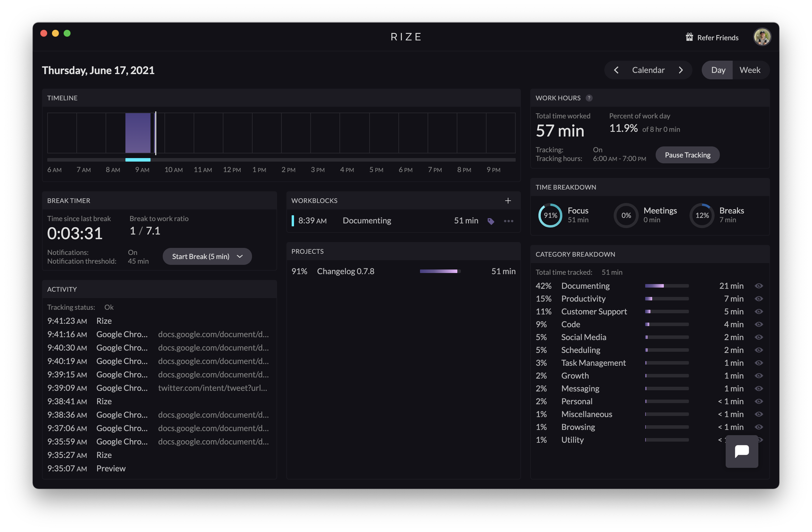
Task: Select the Day view tab
Action: point(718,70)
